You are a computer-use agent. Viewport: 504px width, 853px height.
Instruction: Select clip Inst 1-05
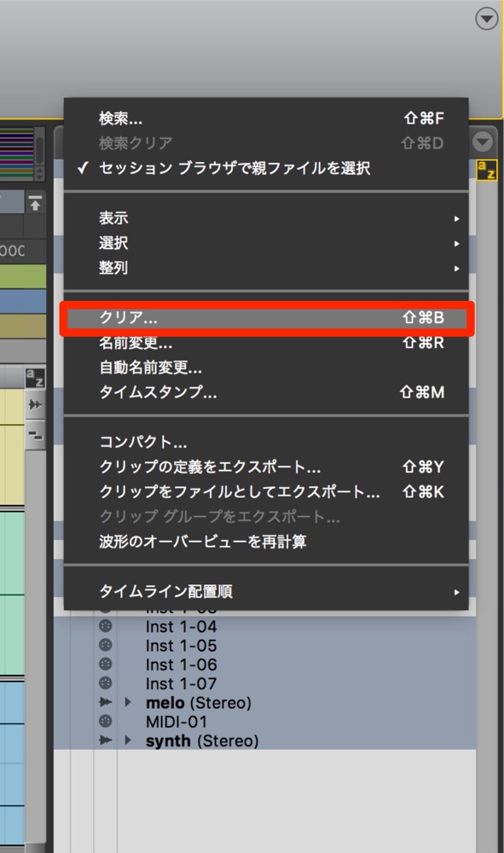[181, 646]
